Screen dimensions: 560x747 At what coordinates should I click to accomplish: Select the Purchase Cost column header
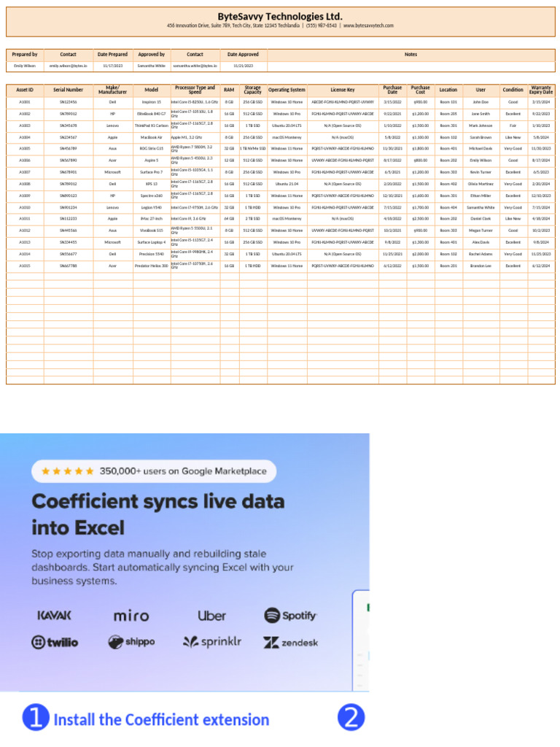(421, 90)
